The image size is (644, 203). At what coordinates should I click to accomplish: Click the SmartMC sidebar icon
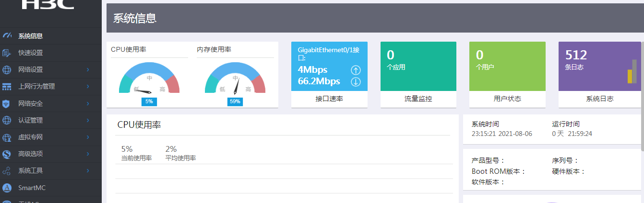[7, 188]
